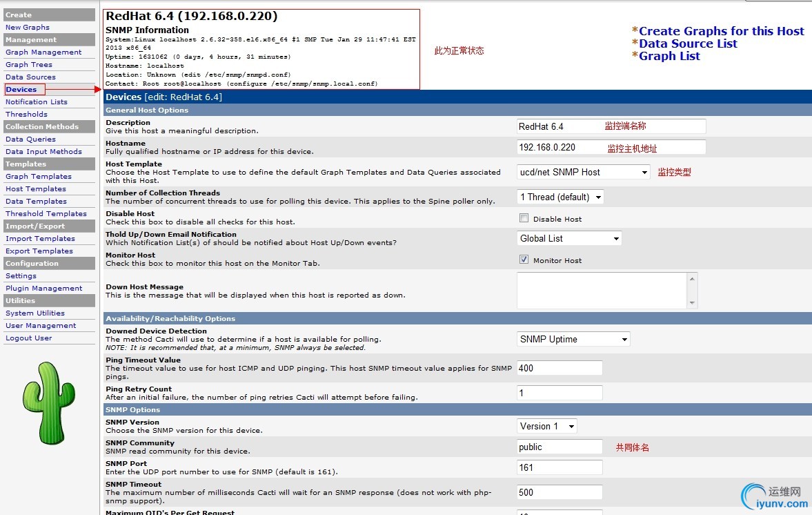Open New Graphs link
This screenshot has height=515, width=812.
[x=28, y=27]
